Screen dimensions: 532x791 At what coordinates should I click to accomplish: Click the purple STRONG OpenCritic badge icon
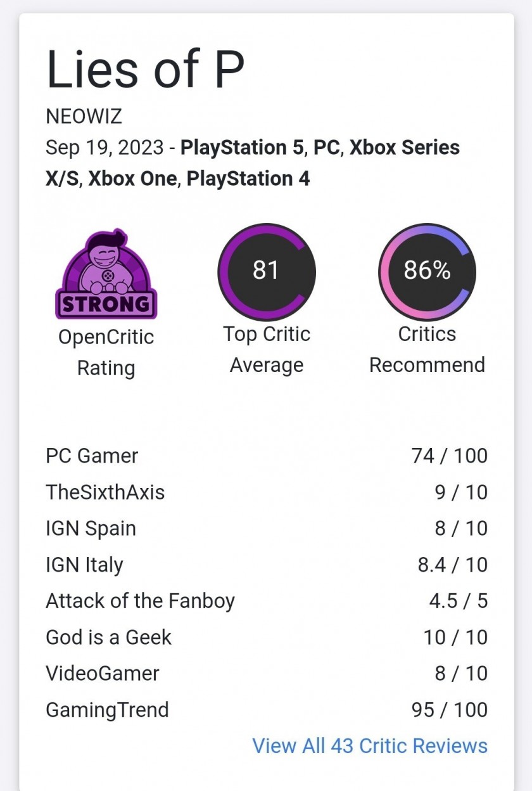point(106,274)
